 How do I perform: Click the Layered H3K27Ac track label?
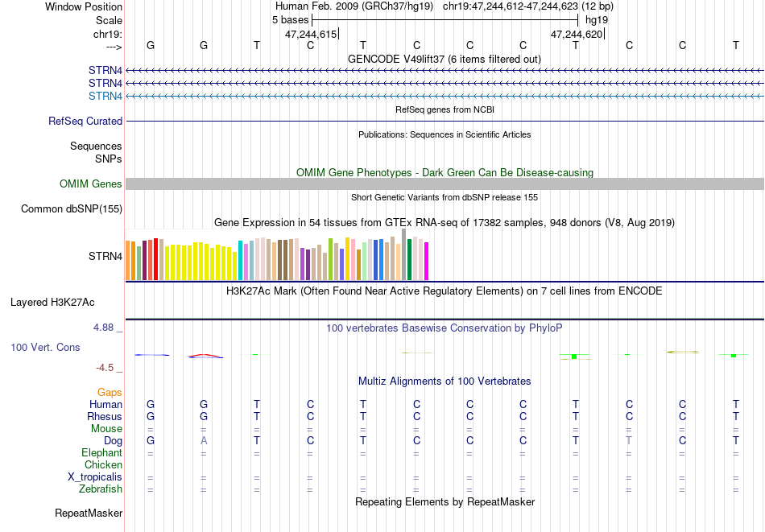52,303
